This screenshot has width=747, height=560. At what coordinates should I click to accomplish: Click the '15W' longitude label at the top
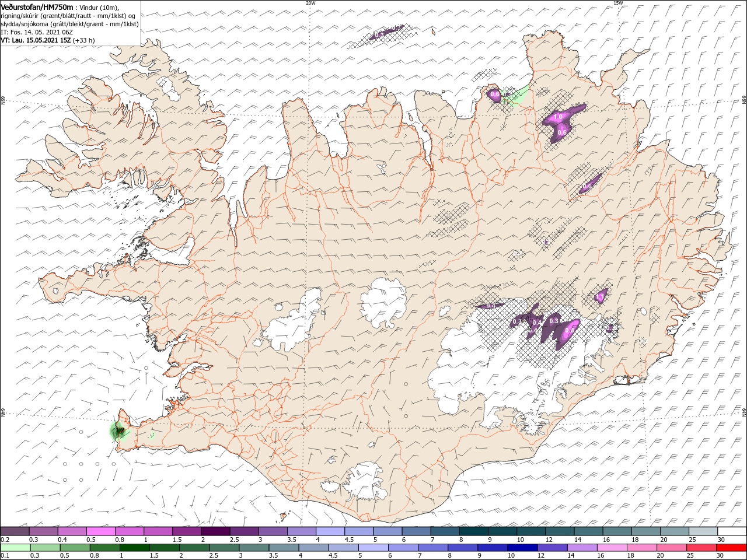pos(618,3)
